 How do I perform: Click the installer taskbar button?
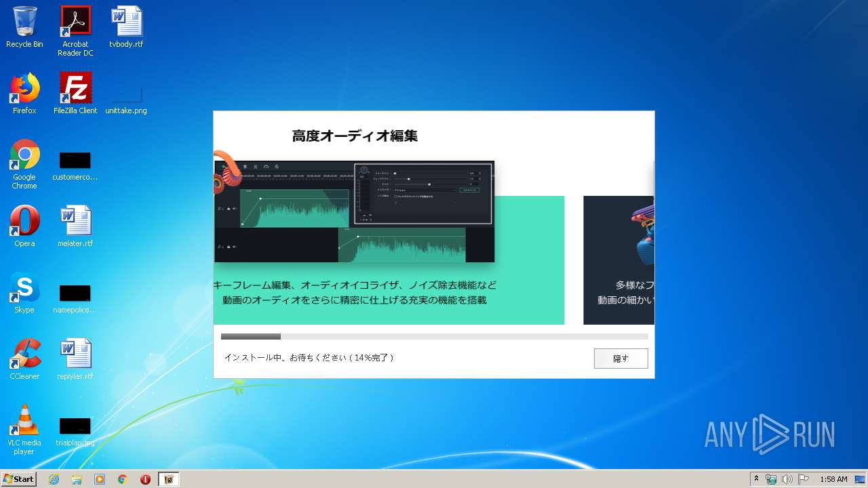click(169, 479)
